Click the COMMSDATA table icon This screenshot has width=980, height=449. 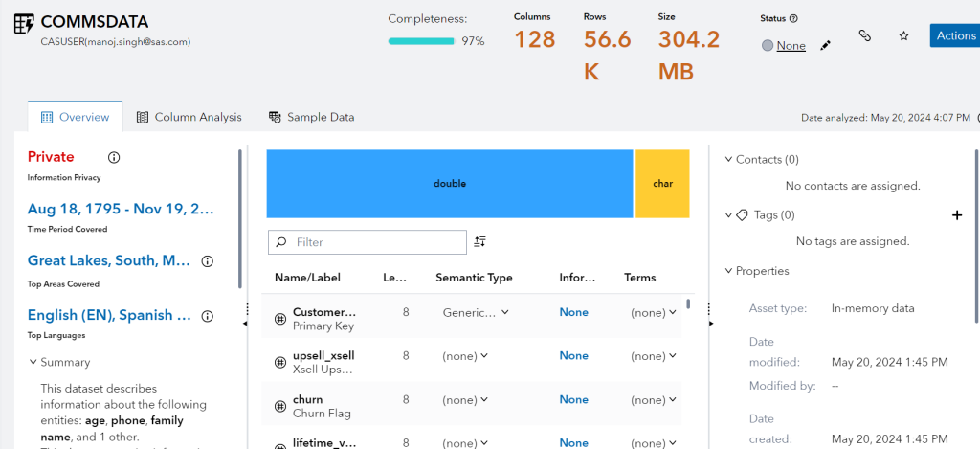click(24, 23)
